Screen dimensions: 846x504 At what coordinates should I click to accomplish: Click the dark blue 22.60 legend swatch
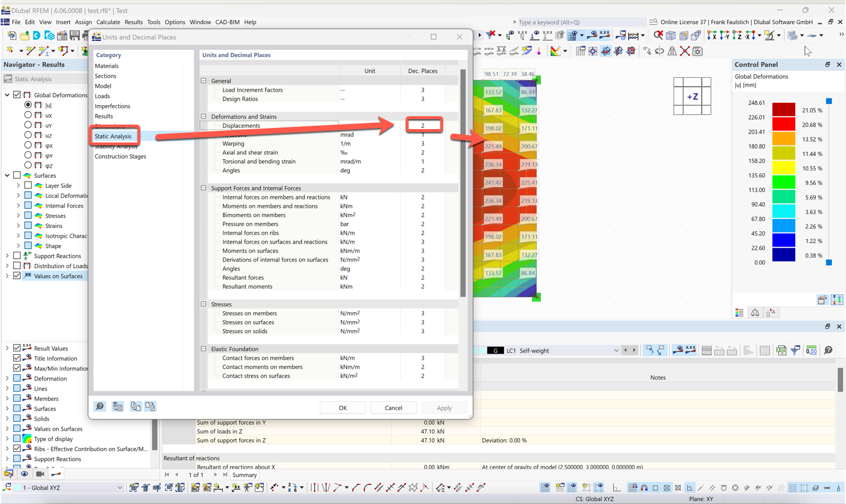783,255
